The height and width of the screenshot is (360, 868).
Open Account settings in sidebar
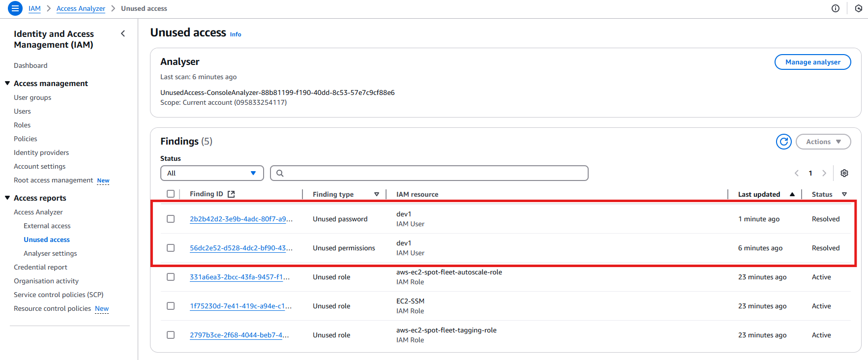[x=39, y=166]
